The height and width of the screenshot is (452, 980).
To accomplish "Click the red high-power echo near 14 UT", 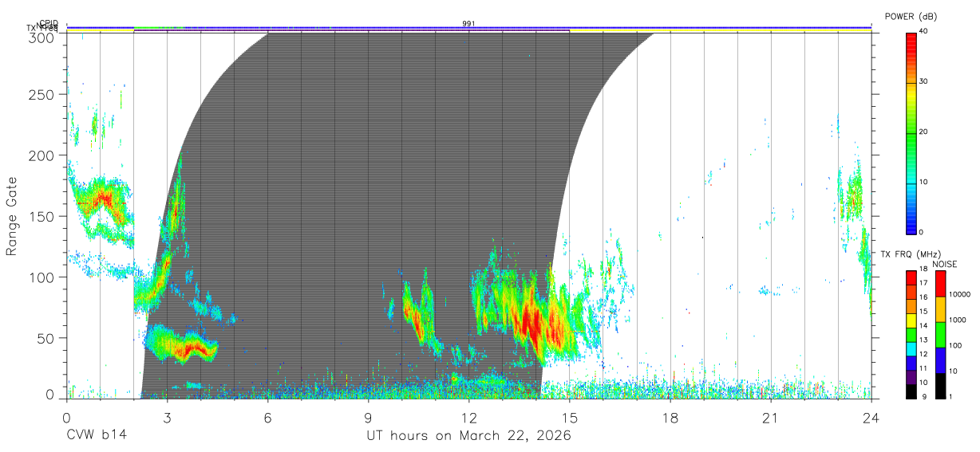I will pos(533,323).
